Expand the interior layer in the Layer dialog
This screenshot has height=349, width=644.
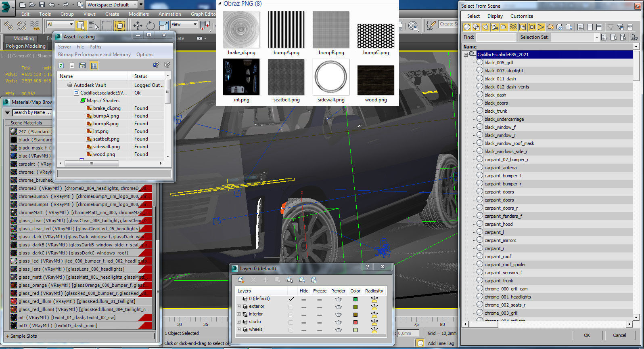[238, 314]
